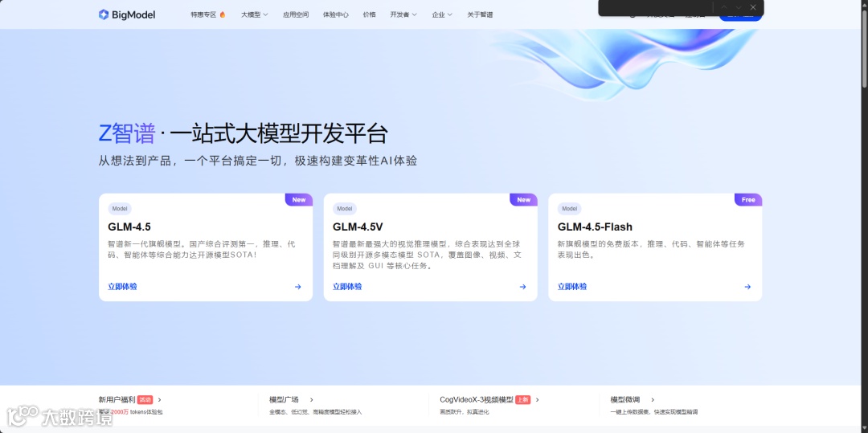
Task: Click the 活动 badge next to 新用户福利
Action: (x=145, y=400)
